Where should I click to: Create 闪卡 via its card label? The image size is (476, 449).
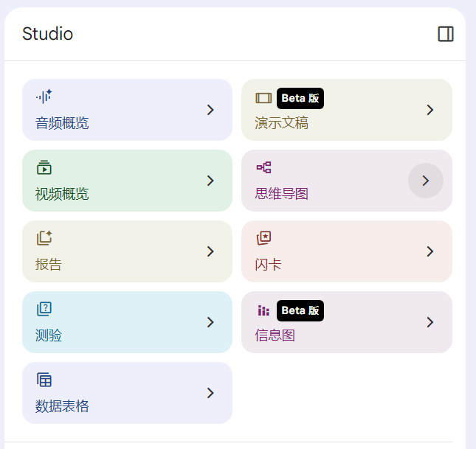pyautogui.click(x=268, y=264)
